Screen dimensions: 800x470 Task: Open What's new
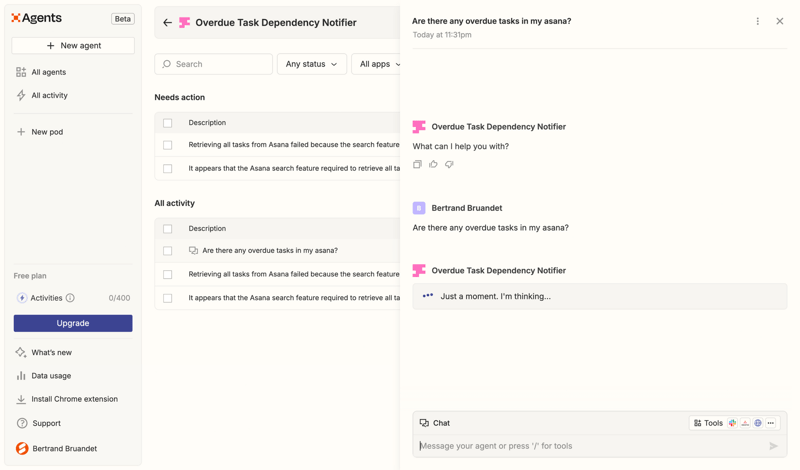point(52,353)
